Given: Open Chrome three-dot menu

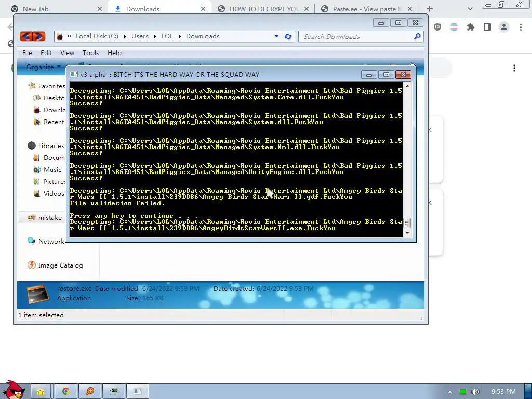Looking at the screenshot, I should click(521, 27).
